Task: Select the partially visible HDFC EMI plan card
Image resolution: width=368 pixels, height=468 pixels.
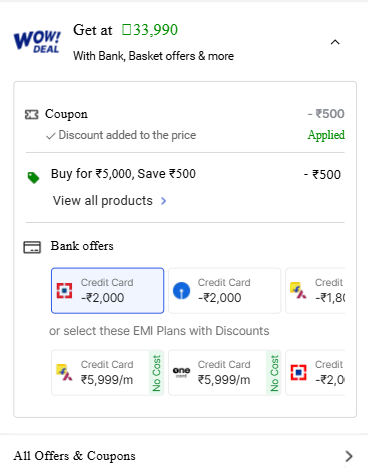Action: [315, 373]
